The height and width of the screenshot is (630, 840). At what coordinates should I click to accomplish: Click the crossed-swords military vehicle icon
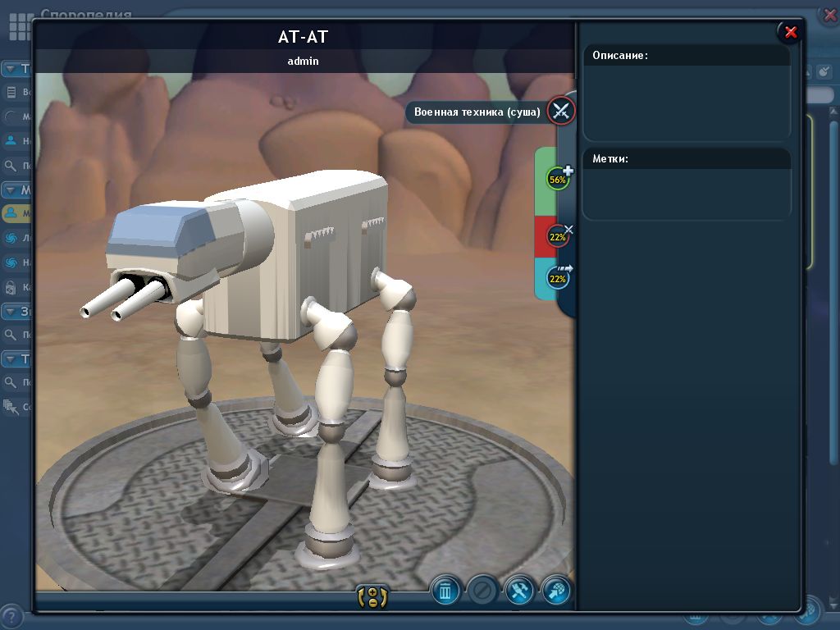(561, 112)
